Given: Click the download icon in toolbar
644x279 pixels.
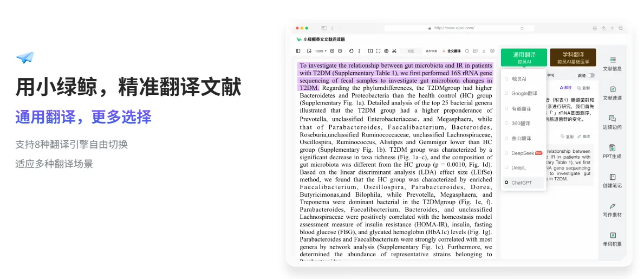Looking at the screenshot, I should 484,51.
